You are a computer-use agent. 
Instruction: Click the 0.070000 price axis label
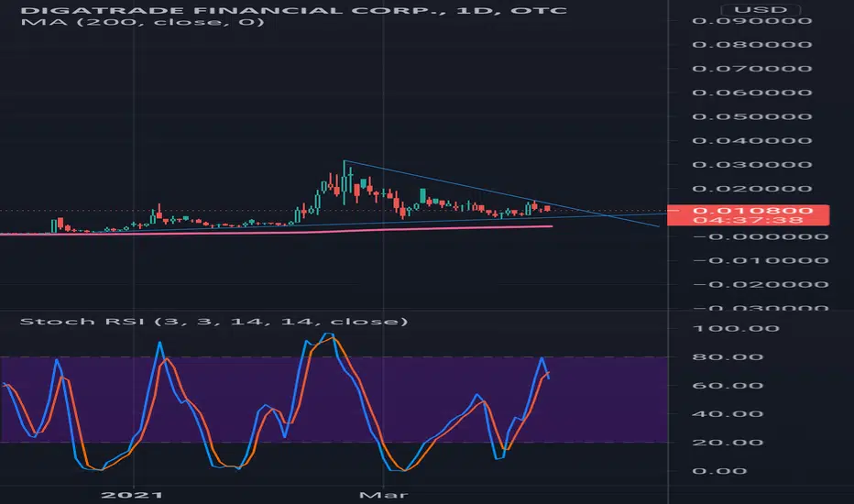coord(752,69)
